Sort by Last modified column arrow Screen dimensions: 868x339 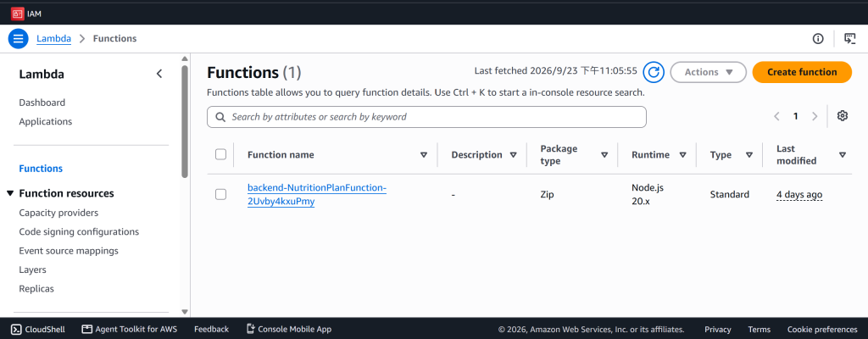[842, 155]
